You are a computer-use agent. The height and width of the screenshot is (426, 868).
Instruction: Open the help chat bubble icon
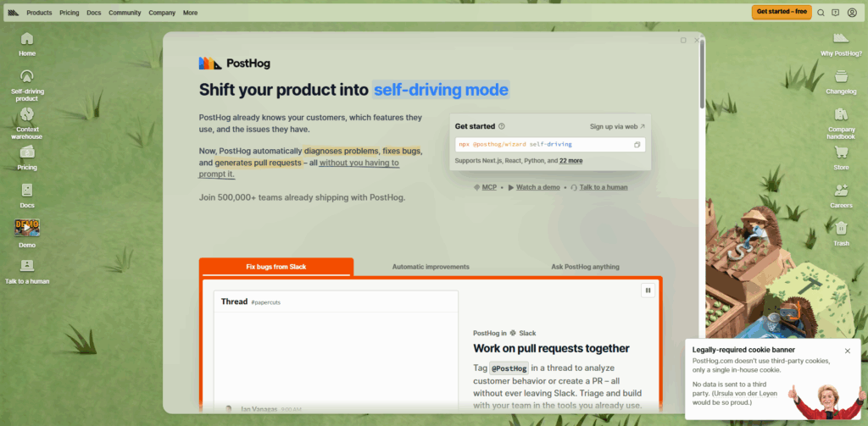[x=835, y=12]
